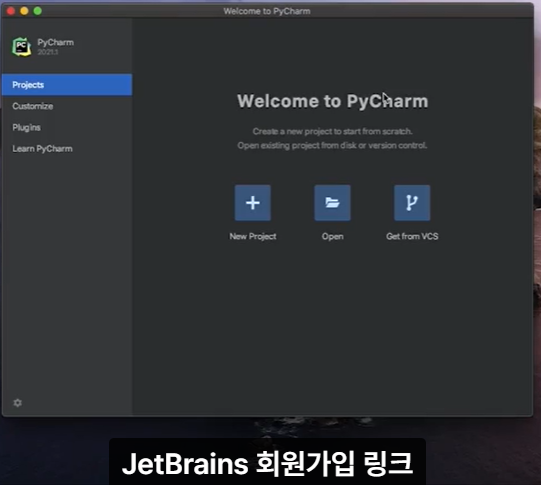Click the Welcome to PyCharm heading

(x=333, y=101)
